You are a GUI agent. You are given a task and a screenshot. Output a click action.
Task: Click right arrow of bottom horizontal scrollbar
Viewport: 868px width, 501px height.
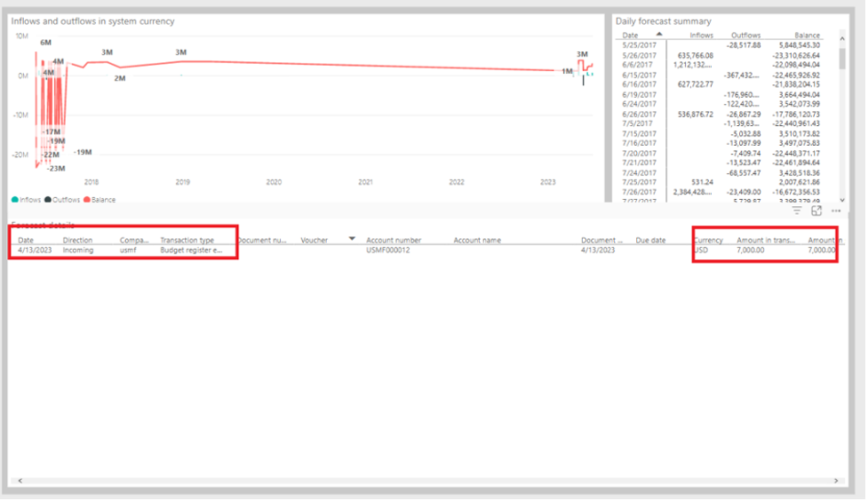[836, 481]
